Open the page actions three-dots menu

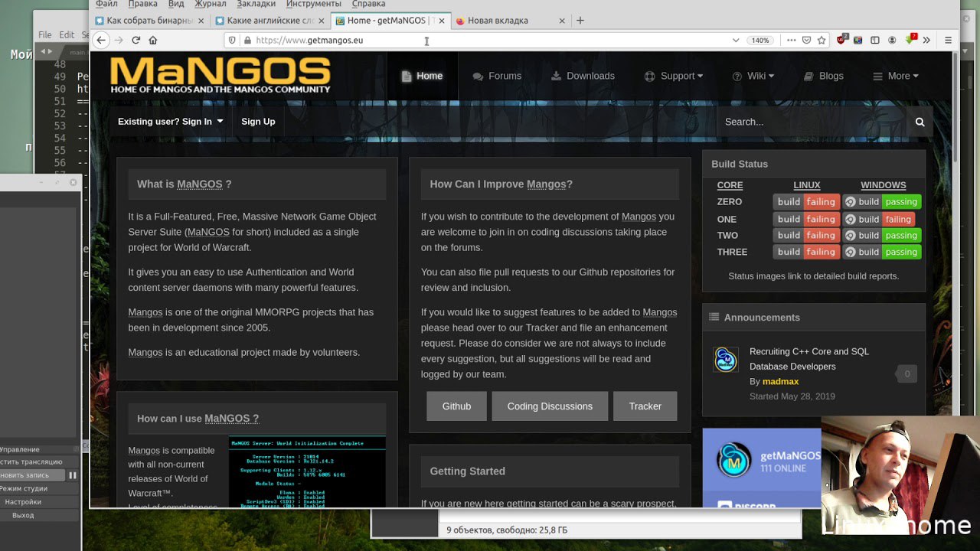pyautogui.click(x=791, y=40)
